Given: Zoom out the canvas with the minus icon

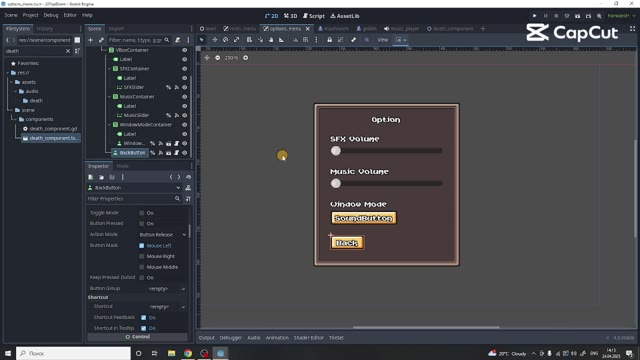Looking at the screenshot, I should tap(218, 58).
